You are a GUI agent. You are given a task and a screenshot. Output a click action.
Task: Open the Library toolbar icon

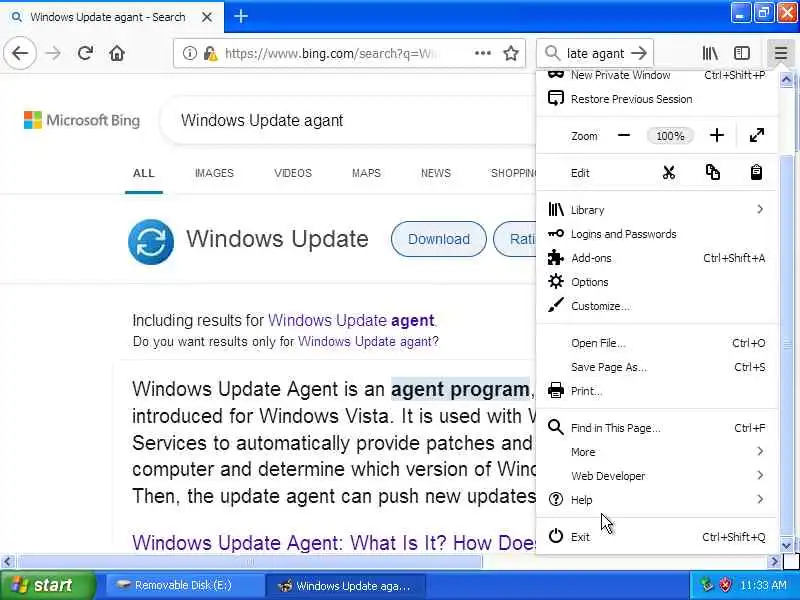[710, 53]
